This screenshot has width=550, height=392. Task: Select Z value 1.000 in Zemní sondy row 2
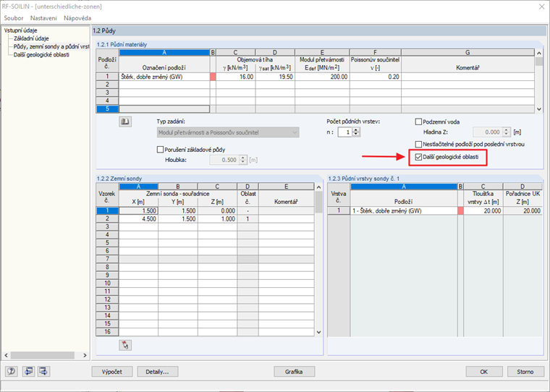217,219
